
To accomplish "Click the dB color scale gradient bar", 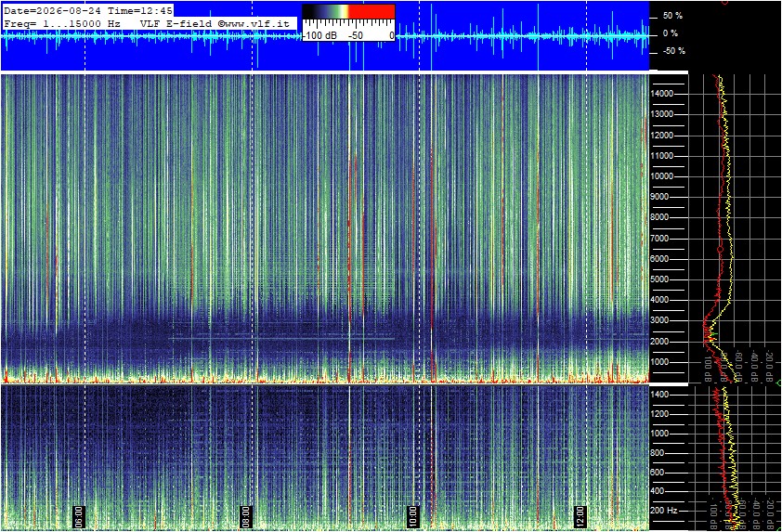I will click(348, 11).
